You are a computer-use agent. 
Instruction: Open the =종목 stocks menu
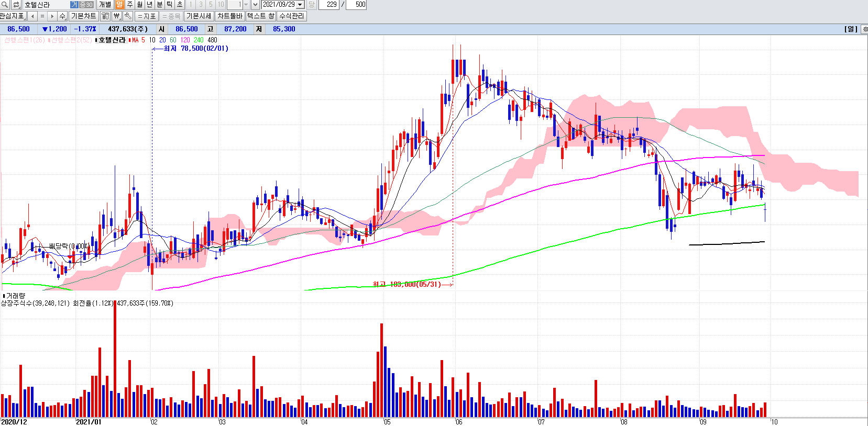(171, 16)
